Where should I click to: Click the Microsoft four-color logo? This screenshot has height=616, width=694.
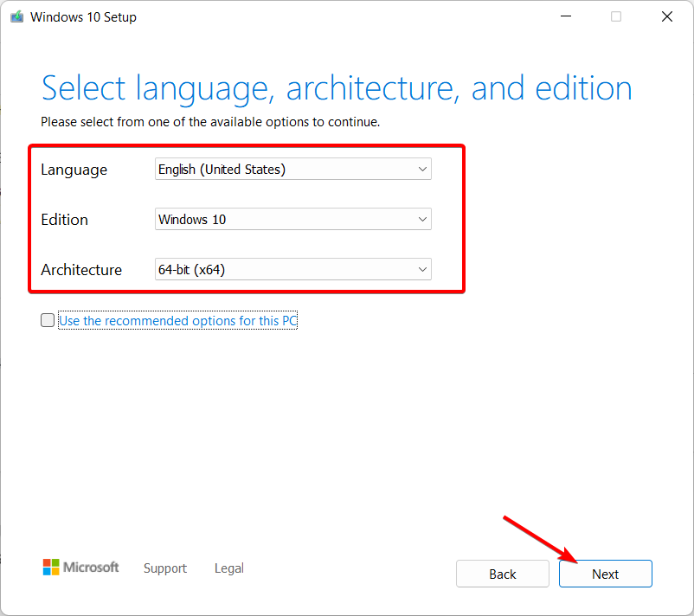click(51, 567)
